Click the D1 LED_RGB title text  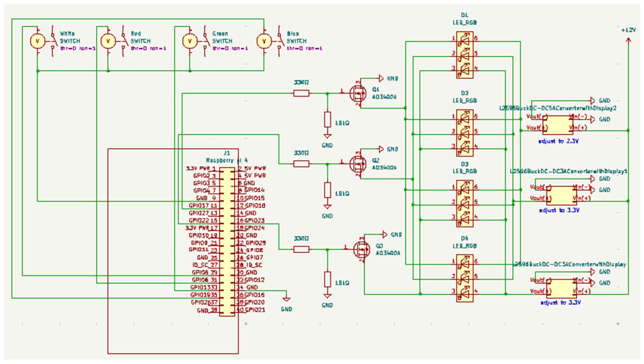tap(465, 19)
